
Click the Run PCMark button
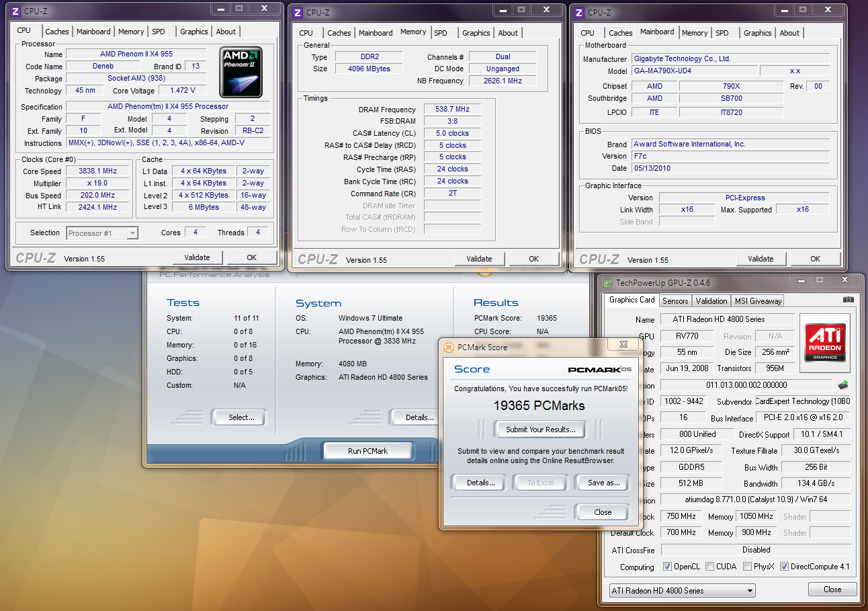(x=367, y=451)
